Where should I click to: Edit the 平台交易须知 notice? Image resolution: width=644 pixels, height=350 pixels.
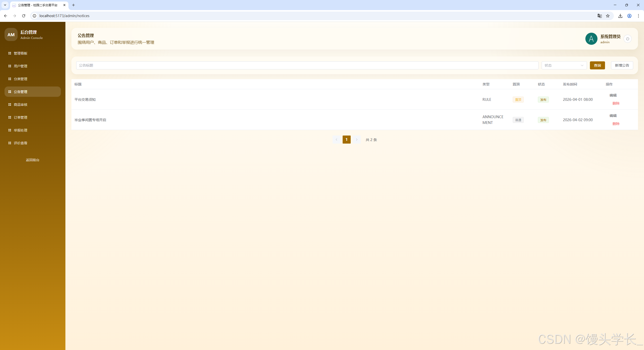613,95
